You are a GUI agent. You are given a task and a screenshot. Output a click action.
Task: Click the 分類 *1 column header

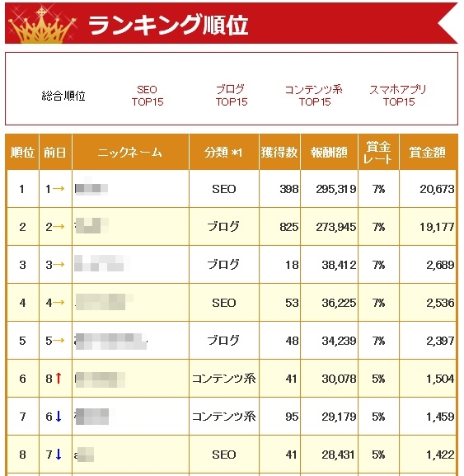(224, 152)
